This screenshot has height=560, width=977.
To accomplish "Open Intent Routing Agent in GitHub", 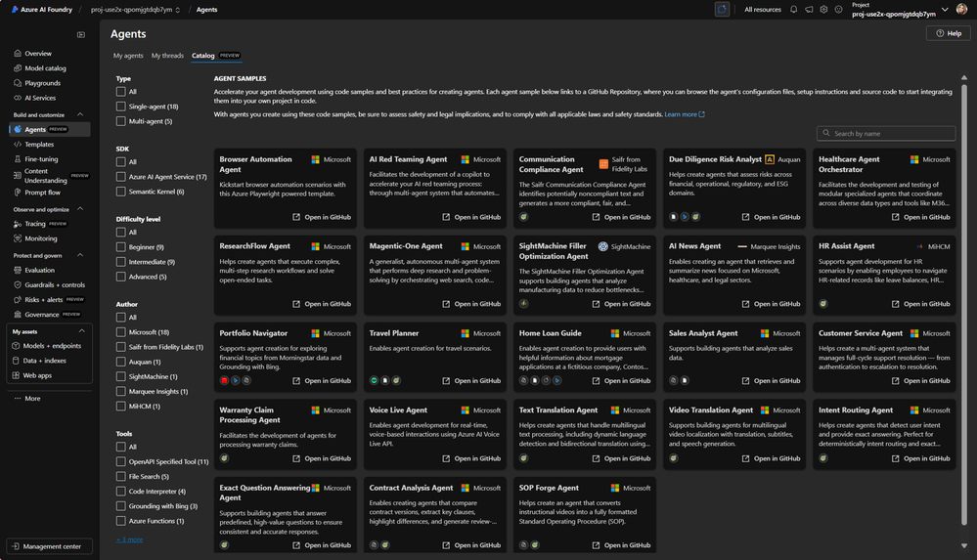I will (921, 458).
